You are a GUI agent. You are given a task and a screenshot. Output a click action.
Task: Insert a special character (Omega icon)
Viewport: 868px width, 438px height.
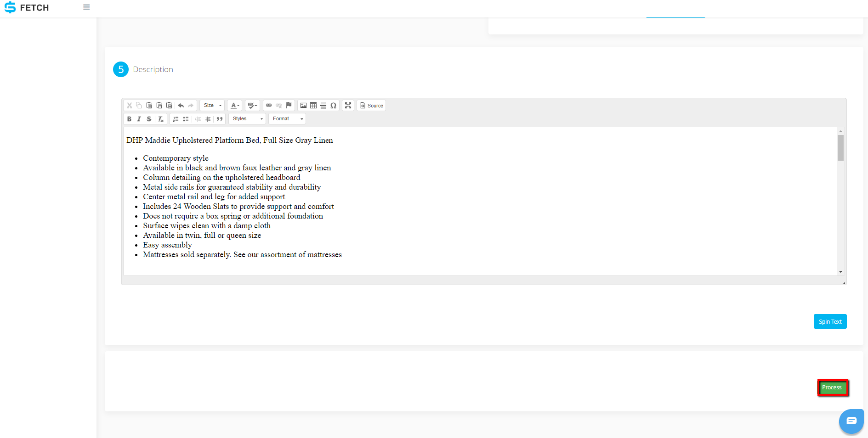click(x=333, y=106)
